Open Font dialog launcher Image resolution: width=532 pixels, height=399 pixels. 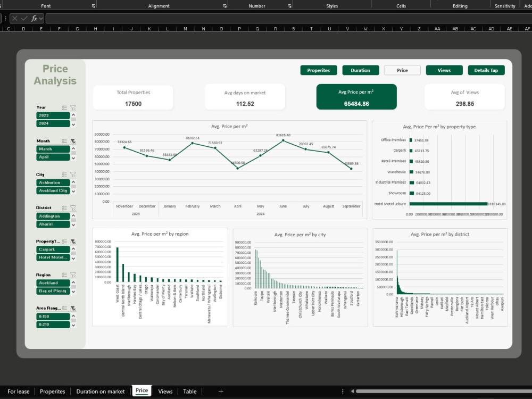94,6
